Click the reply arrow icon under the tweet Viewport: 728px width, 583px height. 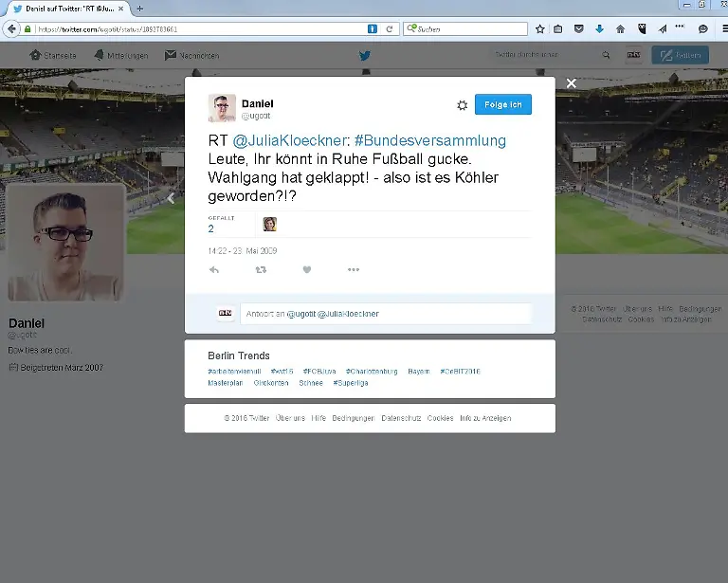click(214, 270)
